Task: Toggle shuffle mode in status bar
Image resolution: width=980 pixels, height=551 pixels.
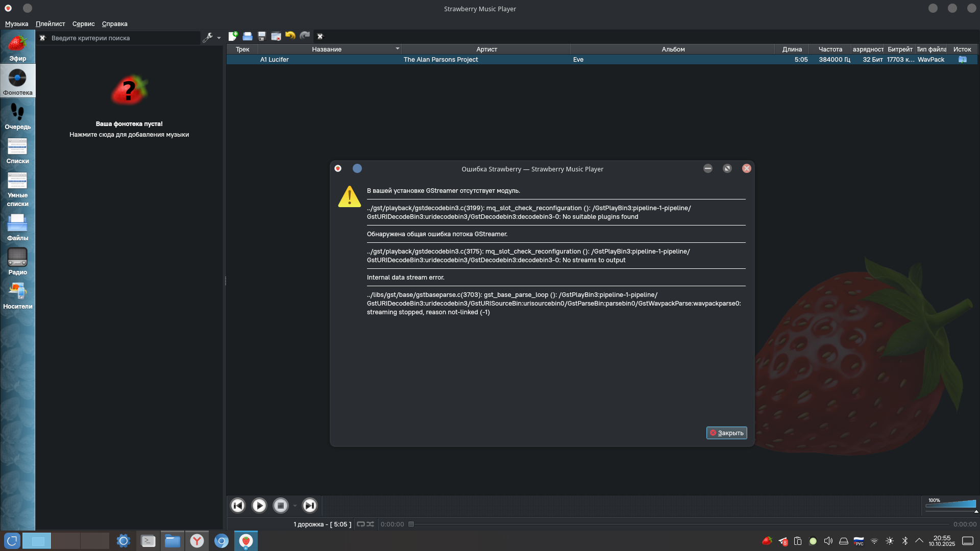Action: pyautogui.click(x=371, y=524)
